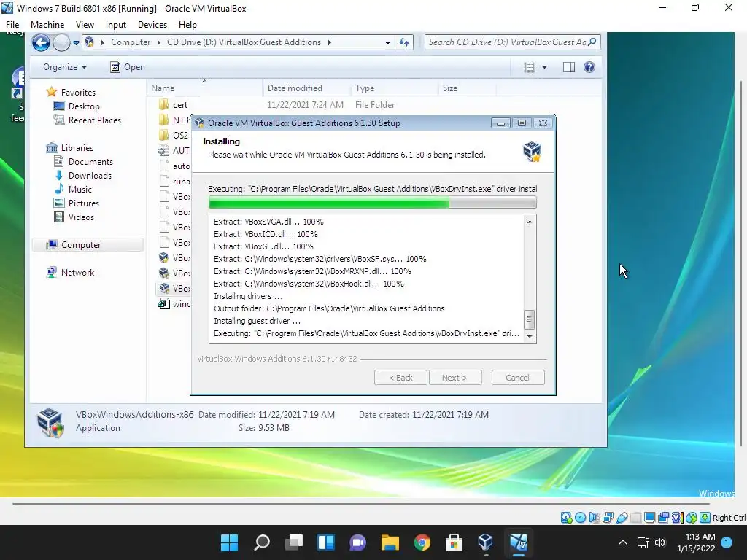
Task: Click scroll thumb in the install log
Action: click(529, 320)
